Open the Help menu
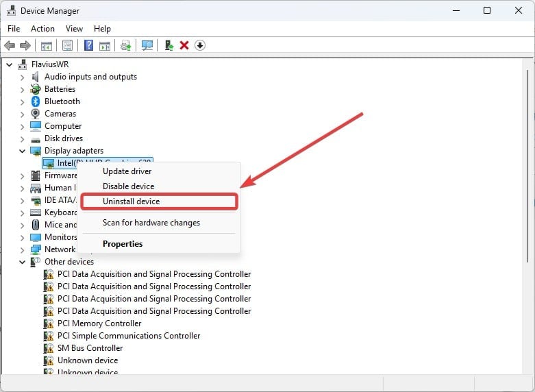The width and height of the screenshot is (535, 392). [102, 29]
